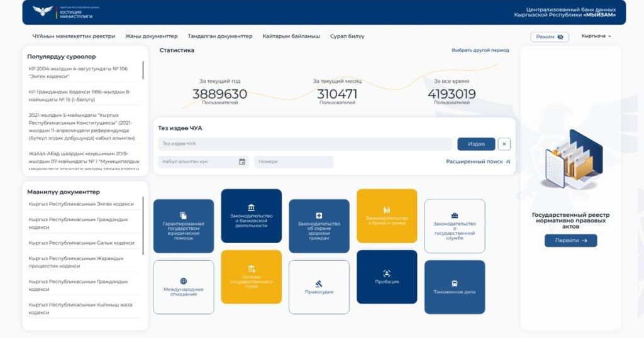Clear search with the X button
Image resolution: width=644 pixels, height=338 pixels.
coord(504,144)
